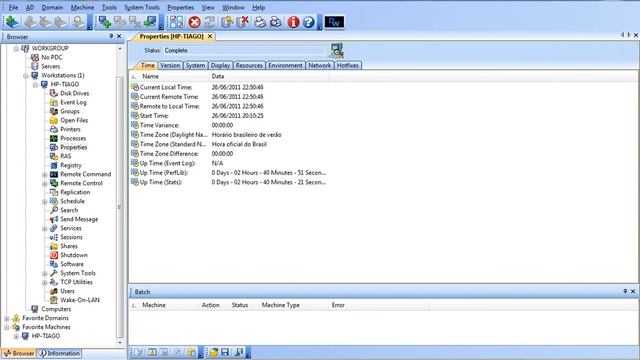Select Software tree node

72,264
